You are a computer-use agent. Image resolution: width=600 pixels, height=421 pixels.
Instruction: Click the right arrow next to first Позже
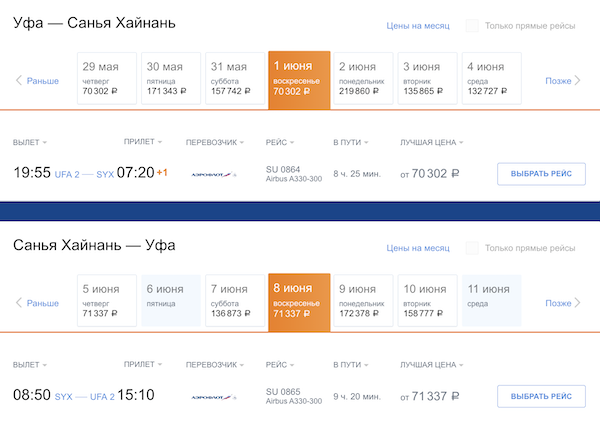click(x=578, y=80)
